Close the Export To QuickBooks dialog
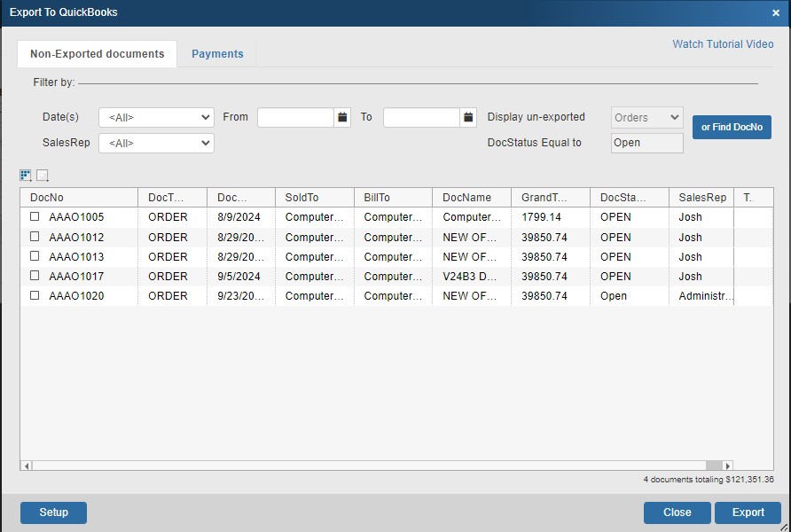Image resolution: width=791 pixels, height=532 pixels. [776, 13]
